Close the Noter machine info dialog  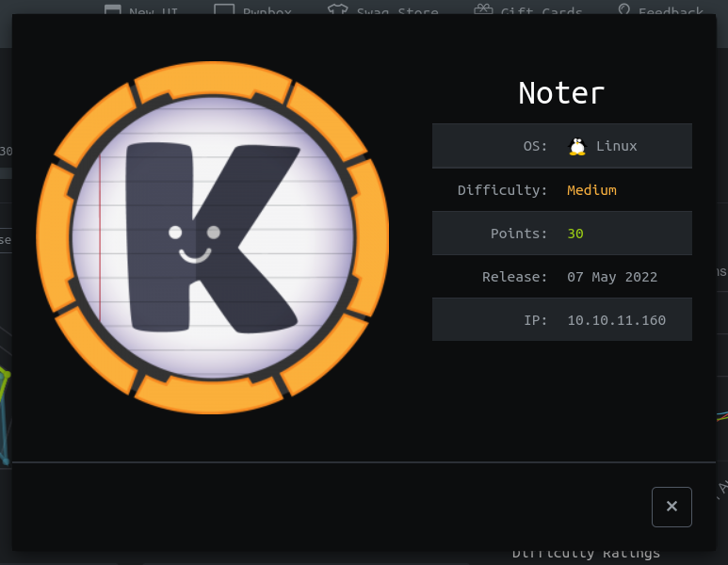click(671, 507)
